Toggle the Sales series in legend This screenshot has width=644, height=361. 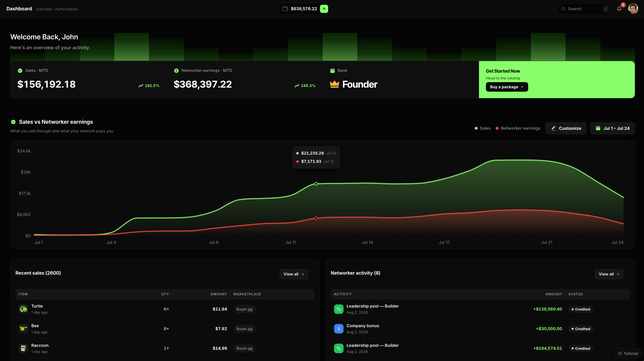[x=482, y=128]
